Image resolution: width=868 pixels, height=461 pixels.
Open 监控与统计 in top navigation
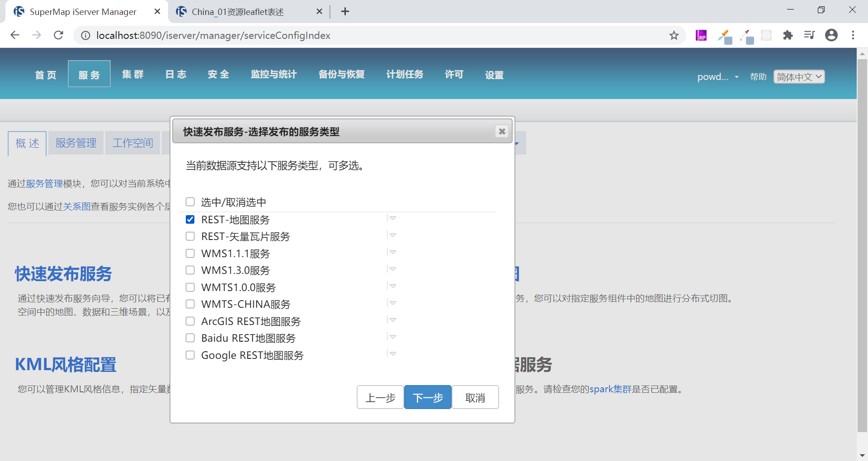click(x=274, y=75)
